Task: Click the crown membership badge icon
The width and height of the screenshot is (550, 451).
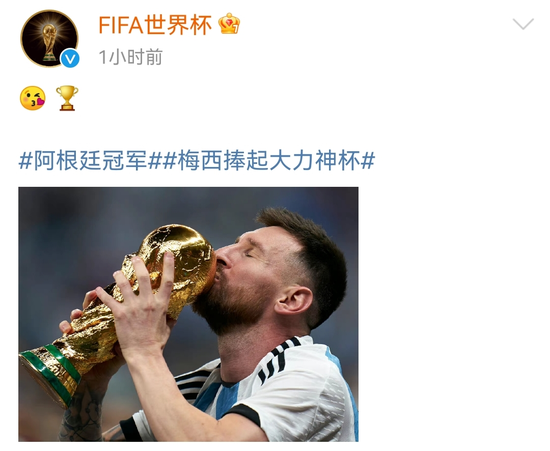Action: [229, 24]
